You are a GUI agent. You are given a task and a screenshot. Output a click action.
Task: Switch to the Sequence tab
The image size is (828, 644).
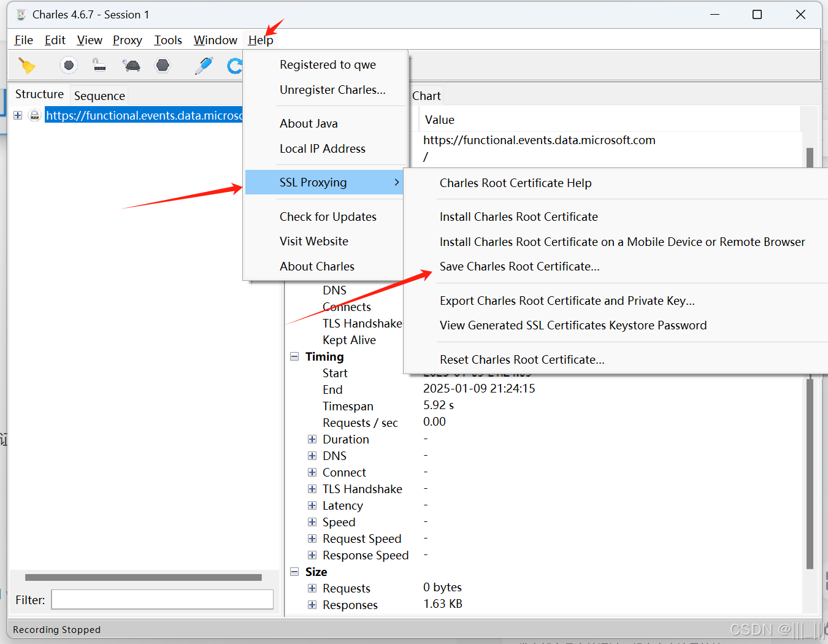coord(99,96)
